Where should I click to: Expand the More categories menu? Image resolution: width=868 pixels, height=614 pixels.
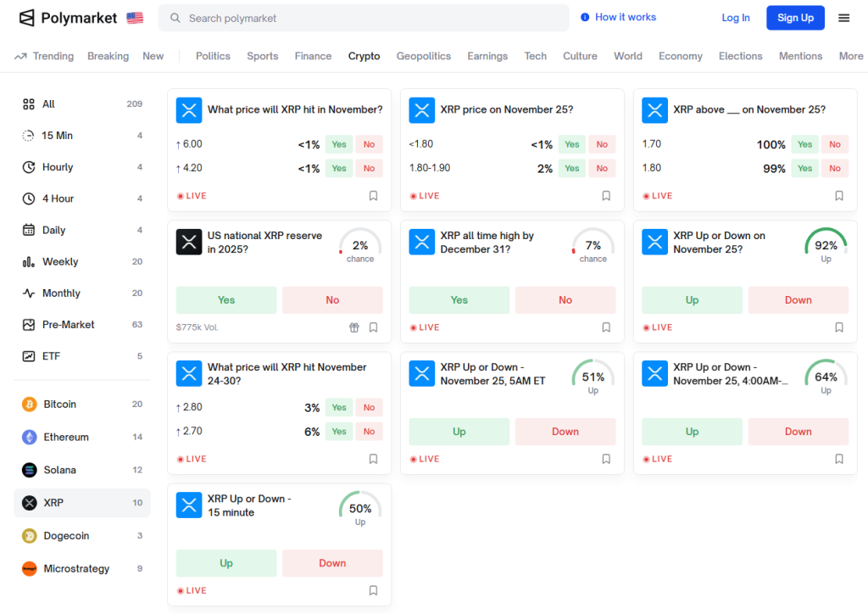[850, 56]
